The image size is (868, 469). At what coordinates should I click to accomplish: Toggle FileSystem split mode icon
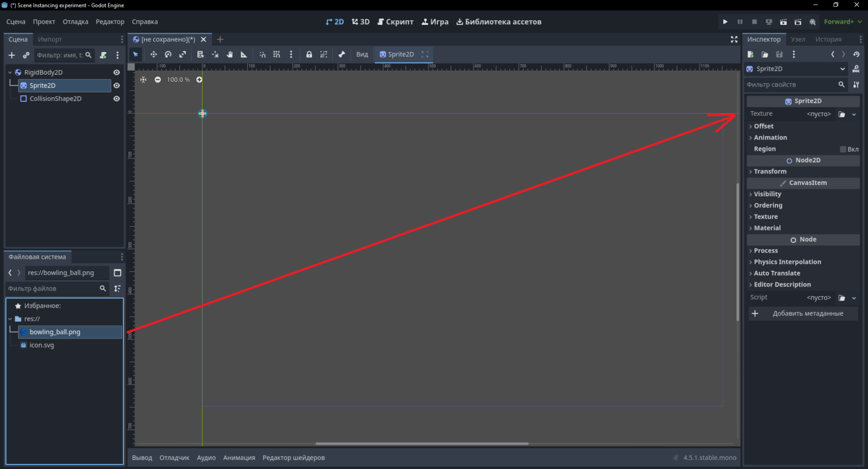(118, 272)
